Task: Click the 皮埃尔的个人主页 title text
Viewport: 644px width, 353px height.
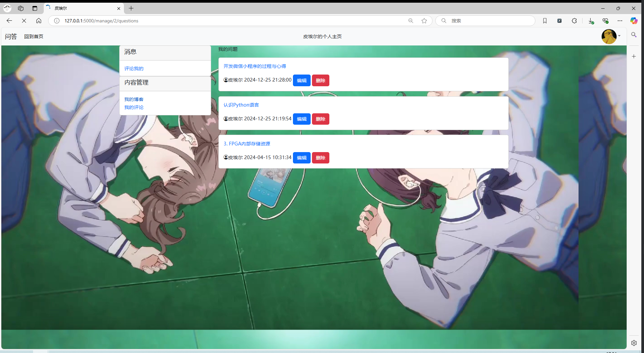Action: (x=322, y=36)
